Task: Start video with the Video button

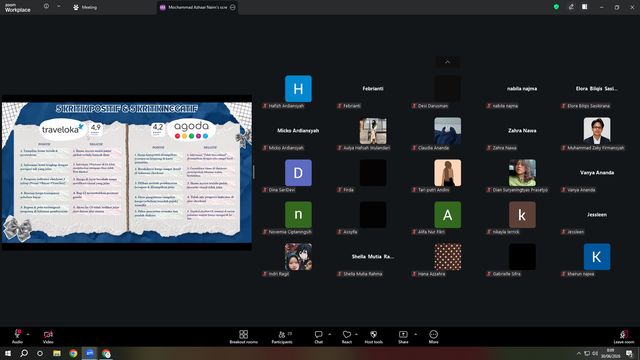Action: (x=48, y=336)
